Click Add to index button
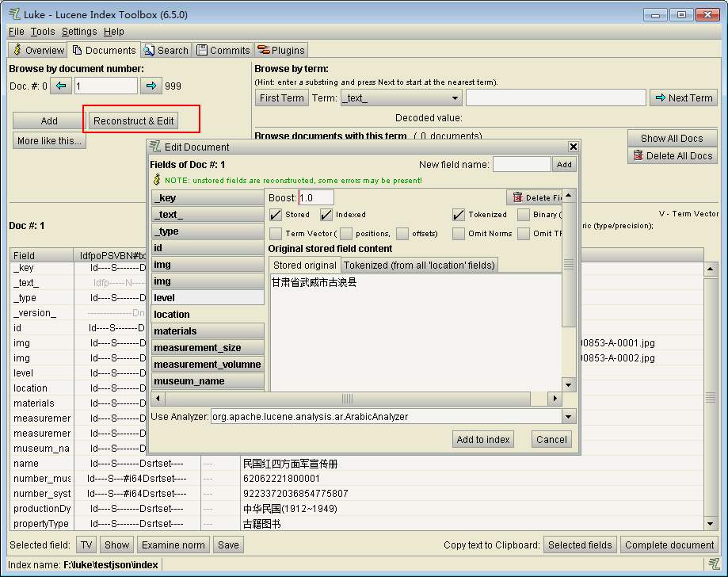This screenshot has width=728, height=577. click(483, 439)
